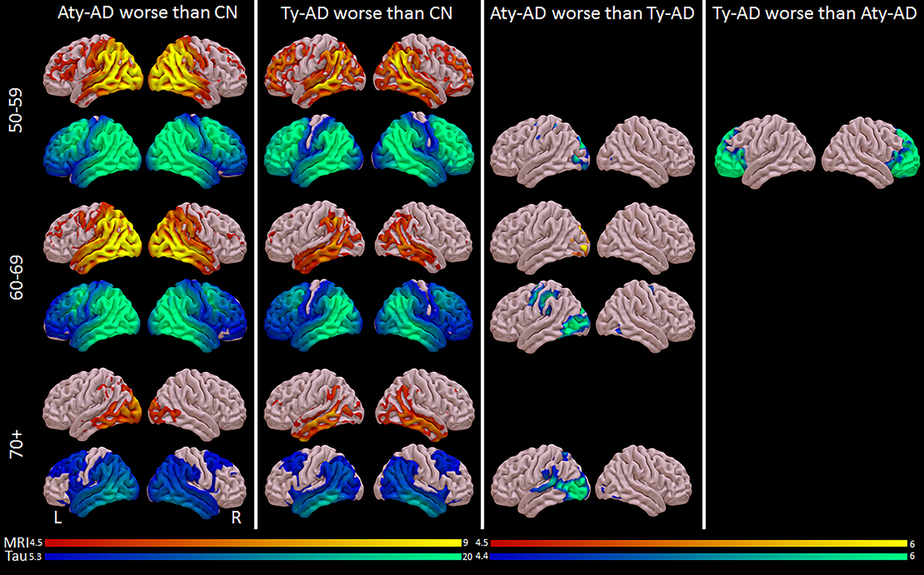View 70+ MRI left-hemisphere brain, Ty-AD vs CN

314,405
